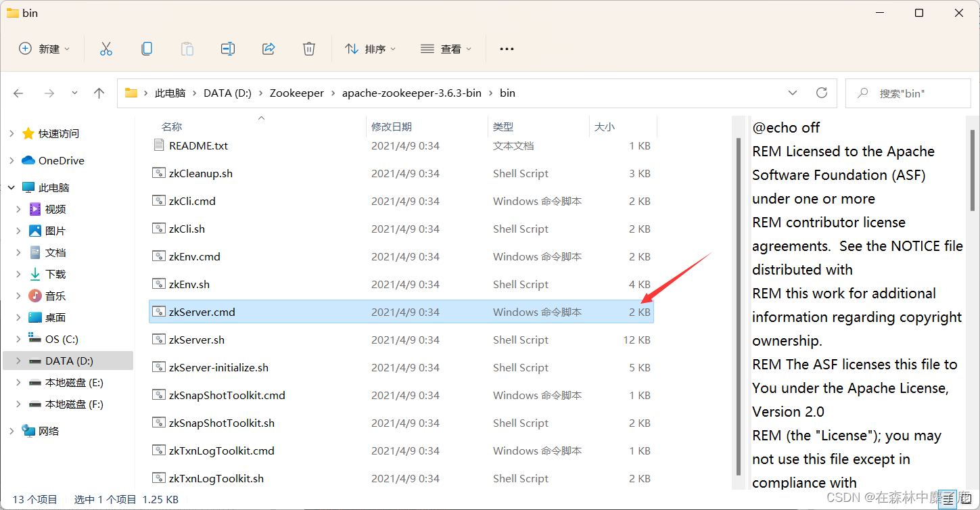Go forward with the right arrow
Screen dimensions: 980x510
click(49, 93)
